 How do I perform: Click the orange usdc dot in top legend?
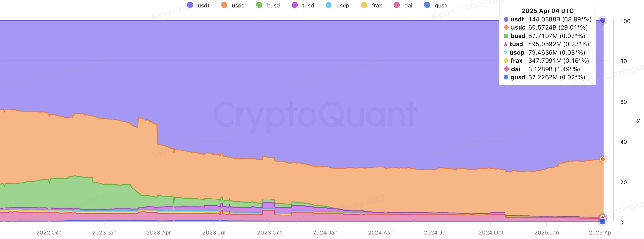click(224, 5)
